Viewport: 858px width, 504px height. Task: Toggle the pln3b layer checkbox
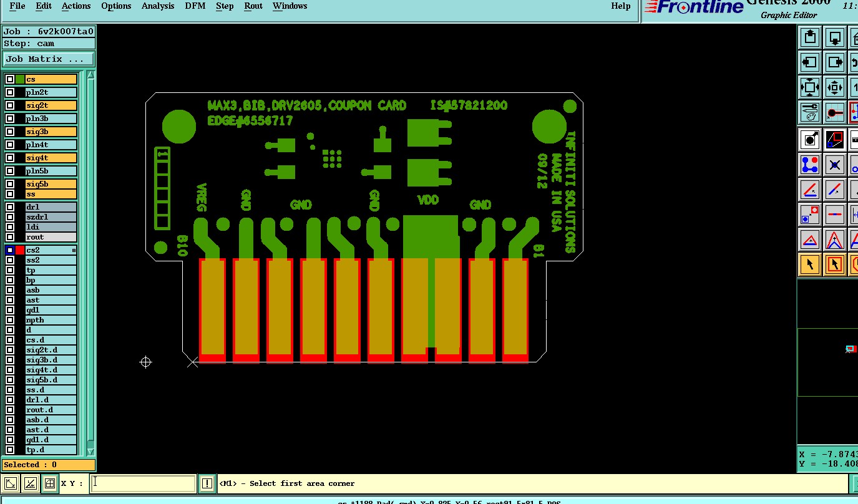point(10,119)
